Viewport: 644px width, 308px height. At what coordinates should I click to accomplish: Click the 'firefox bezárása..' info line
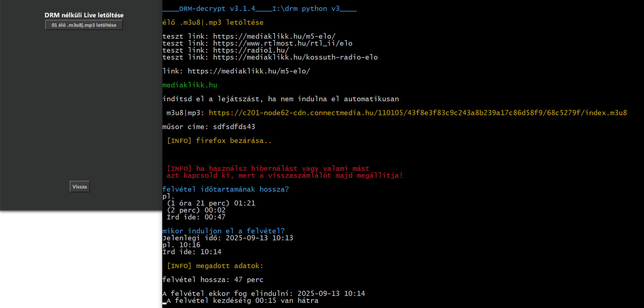(219, 141)
